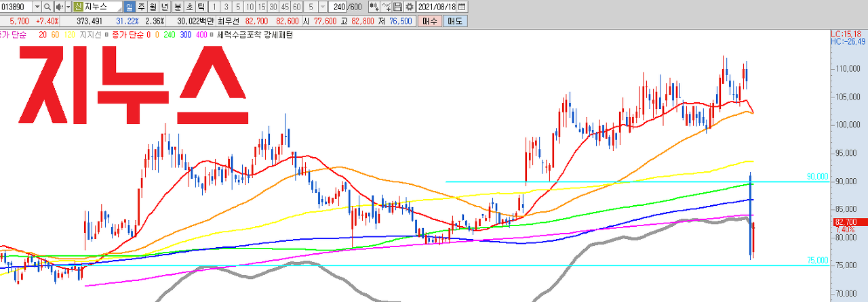Click the 최우선 price label
Image resolution: width=868 pixels, height=302 pixels.
pos(229,21)
